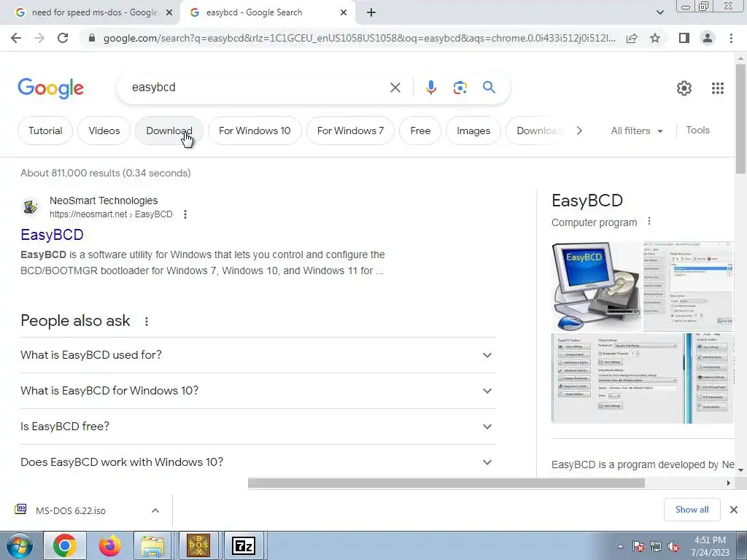Switch to the need for speed ms-dos tab
The image size is (747, 560).
[x=90, y=13]
